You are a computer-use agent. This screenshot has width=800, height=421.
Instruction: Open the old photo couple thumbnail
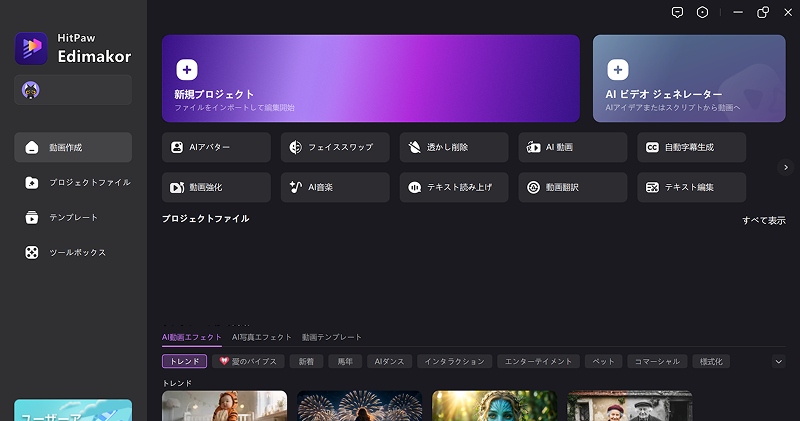pyautogui.click(x=630, y=406)
